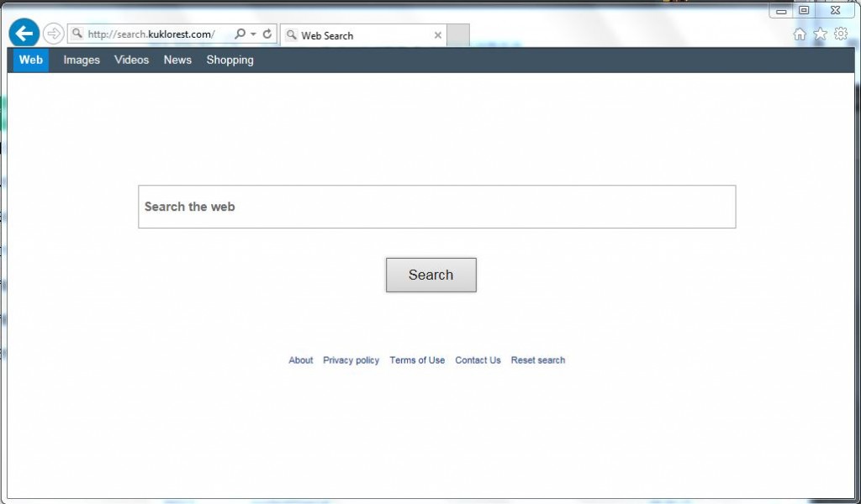Open the tools gear icon
This screenshot has width=861, height=504.
point(841,34)
